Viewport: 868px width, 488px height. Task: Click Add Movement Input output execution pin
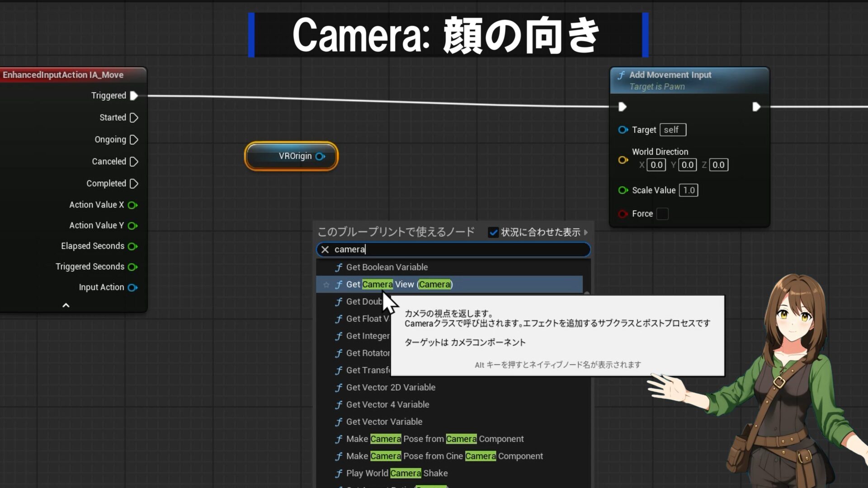(x=756, y=107)
